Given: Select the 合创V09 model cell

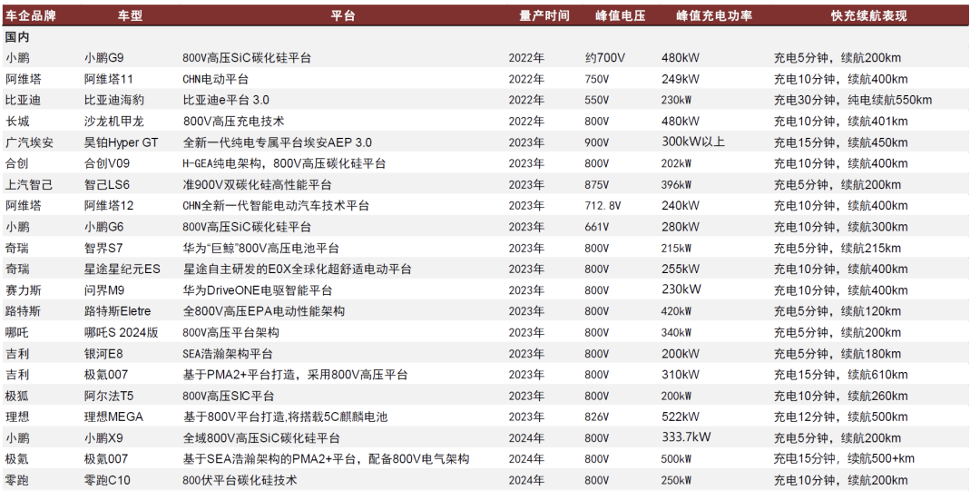Looking at the screenshot, I should 107,163.
